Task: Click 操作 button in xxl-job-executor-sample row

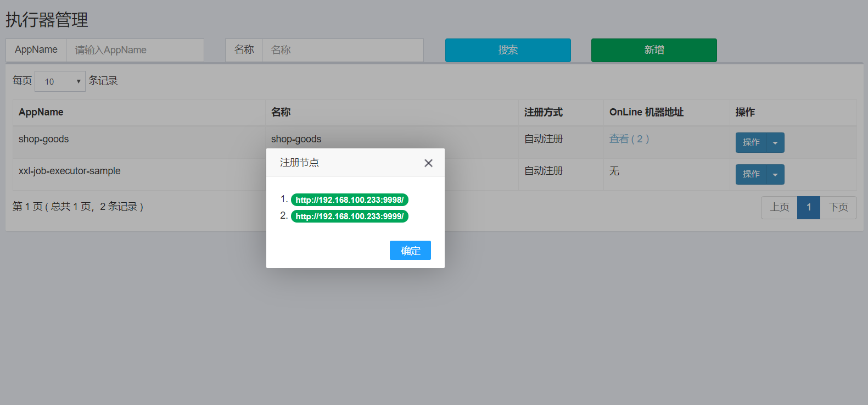Action: (751, 174)
